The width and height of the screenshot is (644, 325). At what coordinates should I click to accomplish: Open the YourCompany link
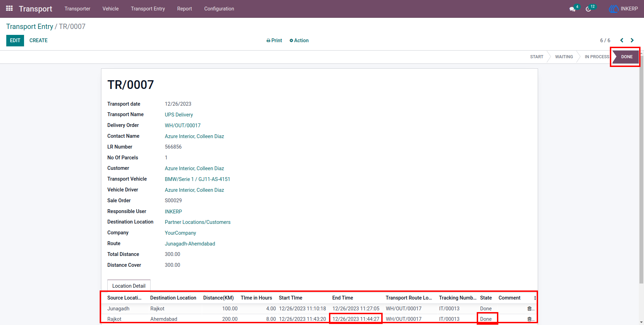[x=180, y=233]
